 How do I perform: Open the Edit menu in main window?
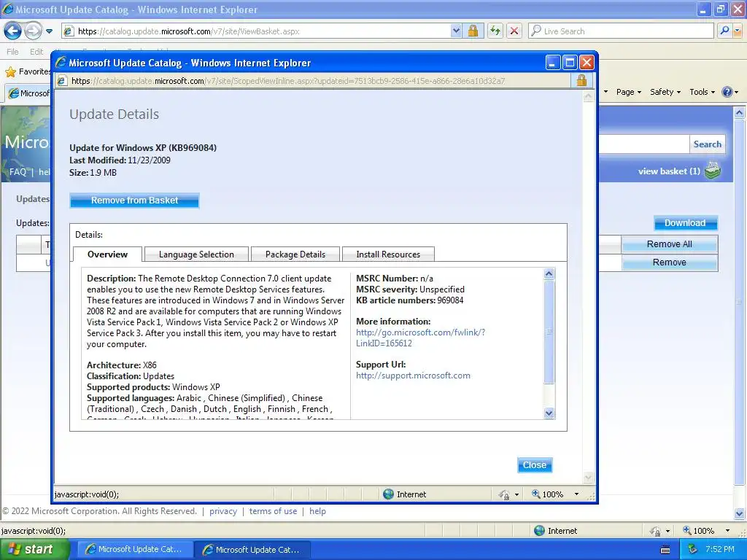(x=36, y=52)
